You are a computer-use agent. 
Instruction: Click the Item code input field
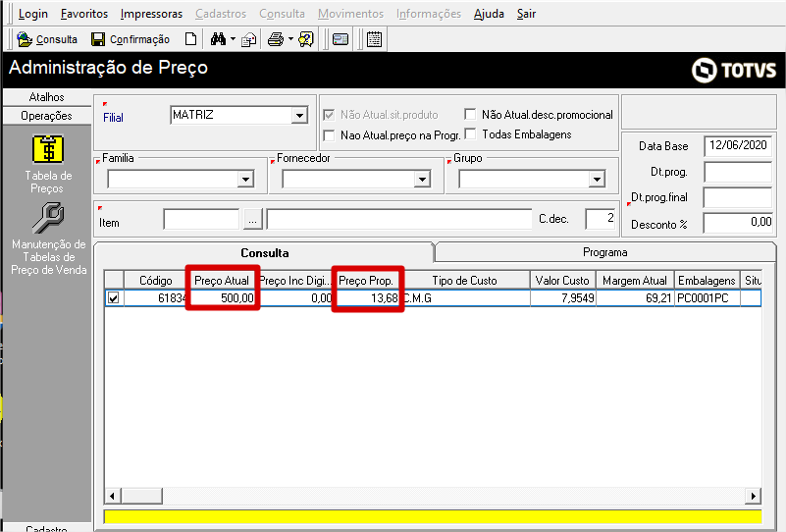[201, 220]
